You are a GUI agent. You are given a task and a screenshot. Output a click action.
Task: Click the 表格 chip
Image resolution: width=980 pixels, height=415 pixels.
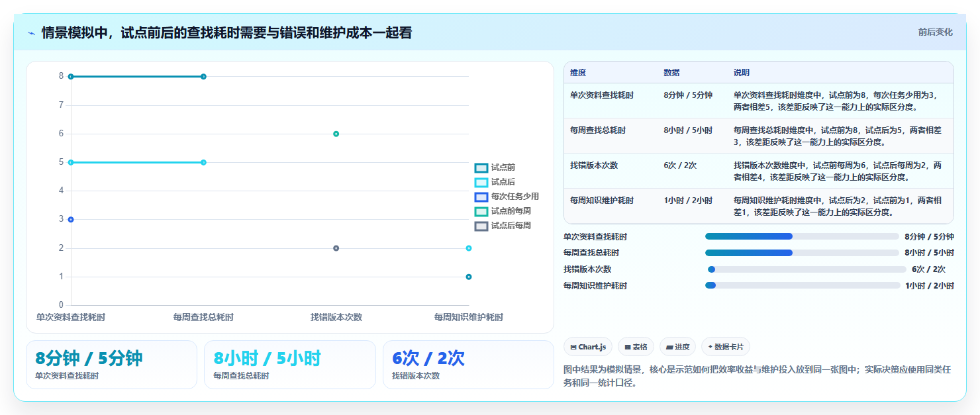click(636, 347)
